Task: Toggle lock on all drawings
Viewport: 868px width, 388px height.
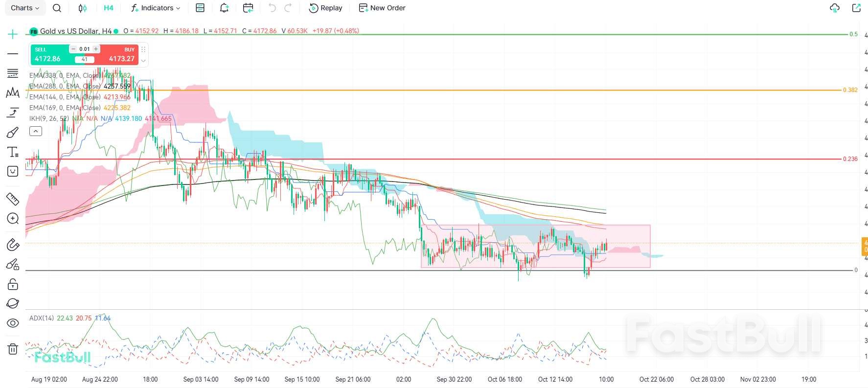Action: pyautogui.click(x=13, y=284)
